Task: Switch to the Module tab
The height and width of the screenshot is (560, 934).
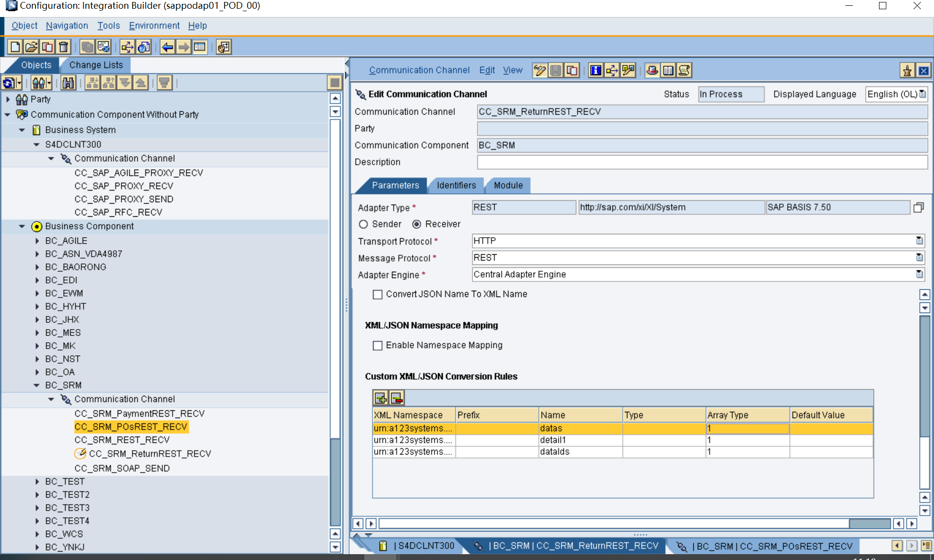Action: coord(508,185)
